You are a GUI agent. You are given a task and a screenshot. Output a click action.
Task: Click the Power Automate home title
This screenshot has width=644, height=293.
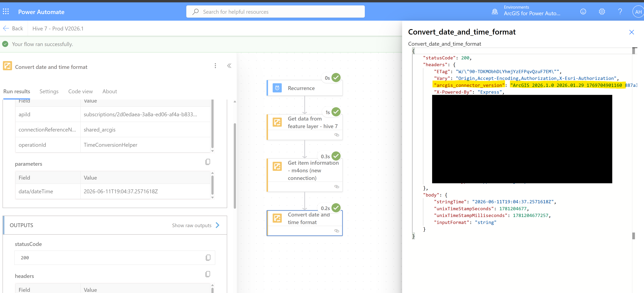click(x=41, y=12)
